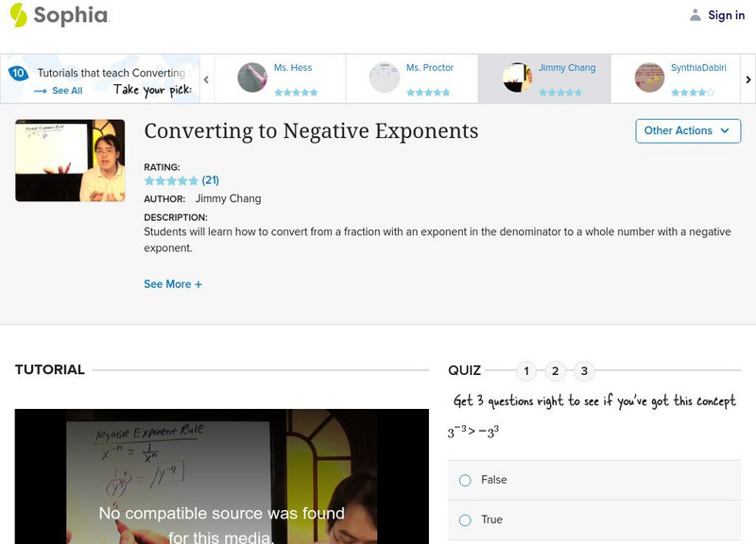Click quiz progress step 2
The image size is (756, 544).
pos(555,370)
